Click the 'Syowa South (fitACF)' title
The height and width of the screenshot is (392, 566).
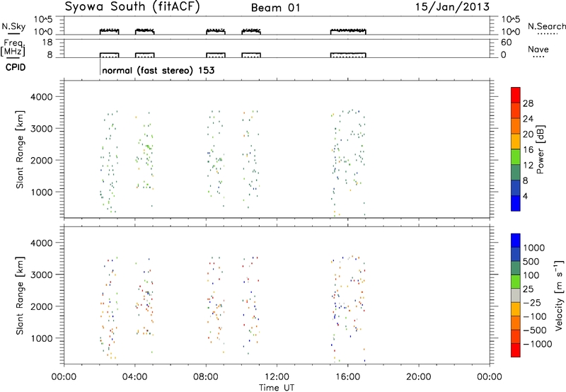[x=132, y=7]
